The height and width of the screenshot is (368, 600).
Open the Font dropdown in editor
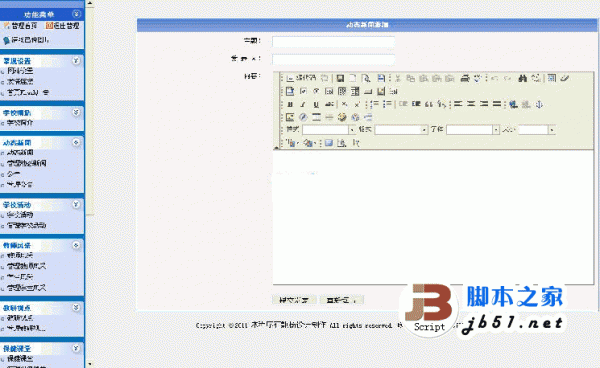coord(473,130)
